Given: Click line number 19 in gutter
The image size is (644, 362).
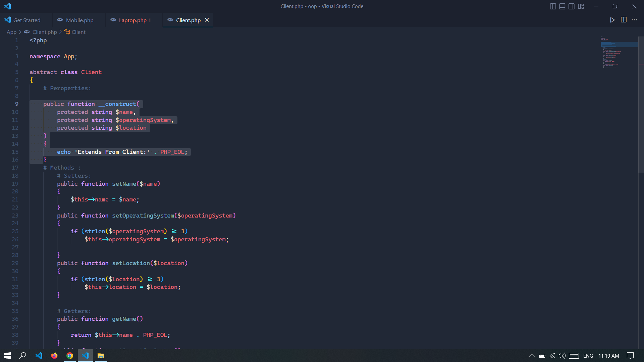Looking at the screenshot, I should point(15,184).
